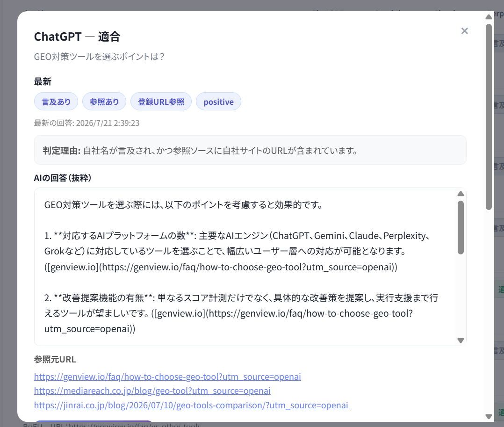Click the 登録URL参照 badge

pyautogui.click(x=161, y=101)
